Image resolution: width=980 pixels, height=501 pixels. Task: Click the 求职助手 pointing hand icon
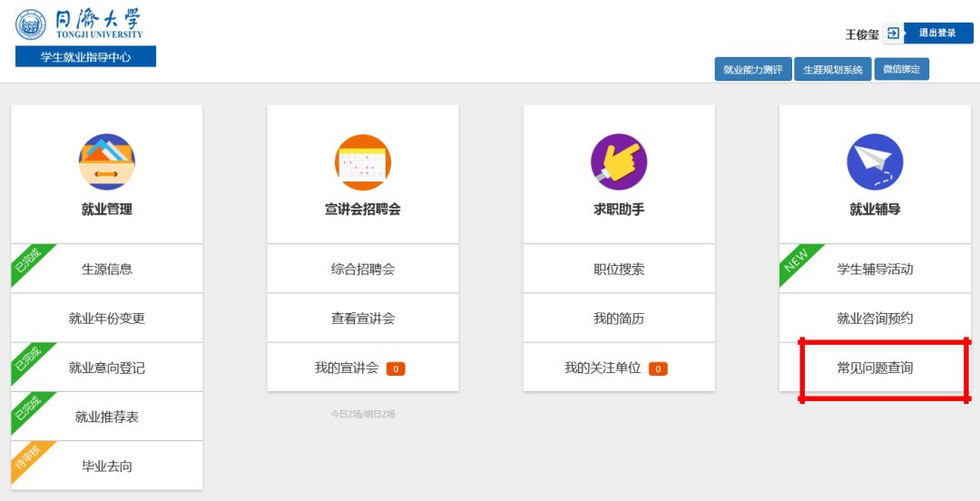click(619, 162)
